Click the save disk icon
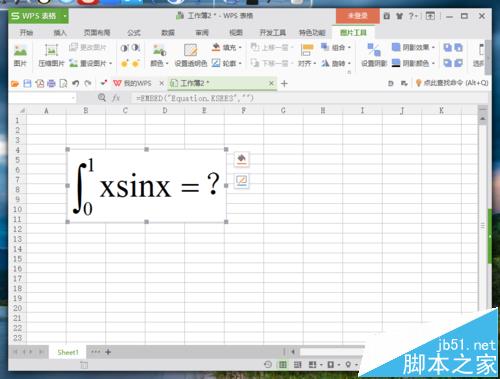 [27, 83]
